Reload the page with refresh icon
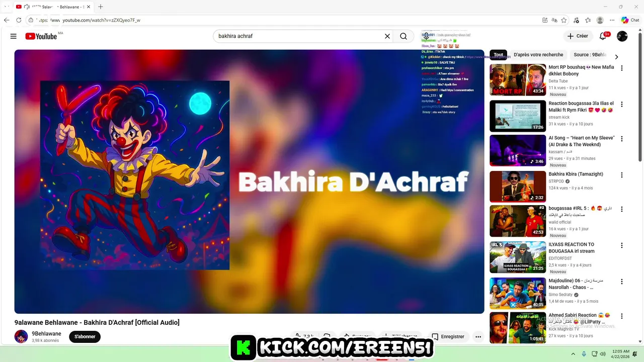This screenshot has width=644, height=362. point(19,20)
